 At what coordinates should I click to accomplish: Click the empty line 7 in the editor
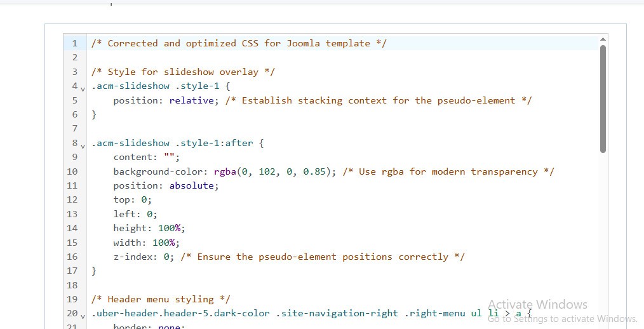point(254,128)
